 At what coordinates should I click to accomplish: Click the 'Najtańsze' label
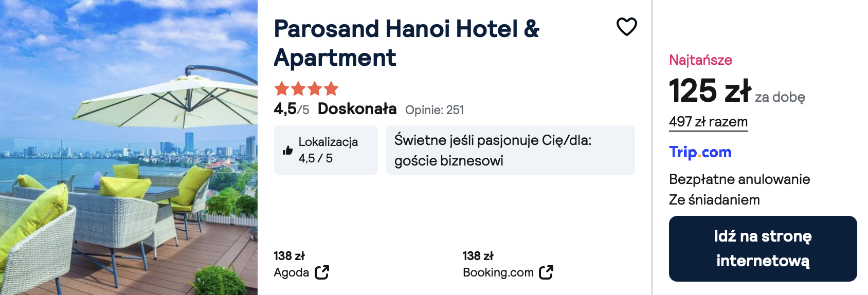(x=700, y=60)
